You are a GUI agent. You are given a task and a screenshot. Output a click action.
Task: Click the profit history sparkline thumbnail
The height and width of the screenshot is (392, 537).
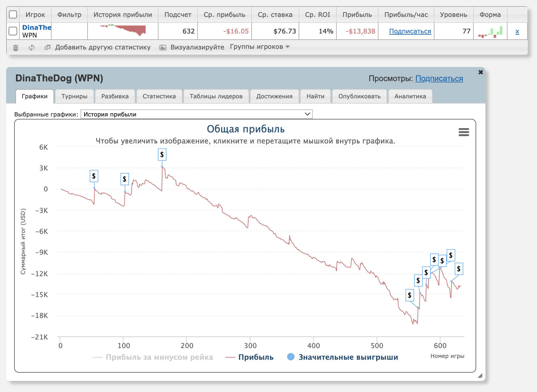[x=123, y=30]
